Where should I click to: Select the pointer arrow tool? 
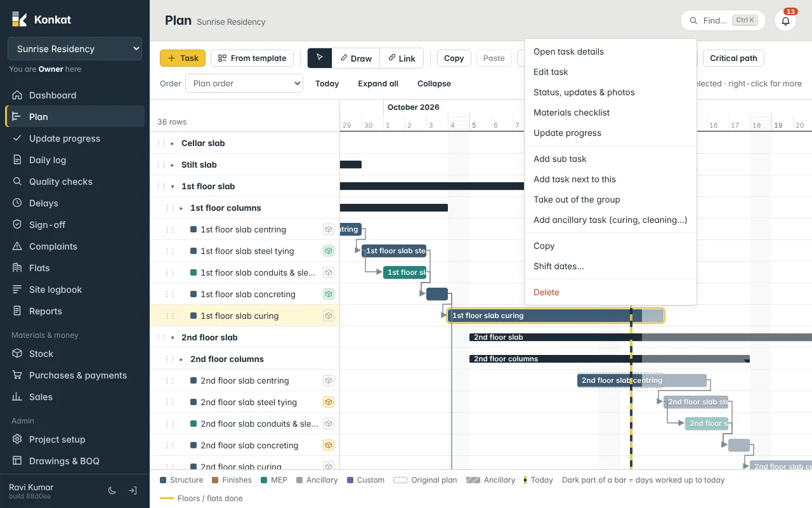320,58
